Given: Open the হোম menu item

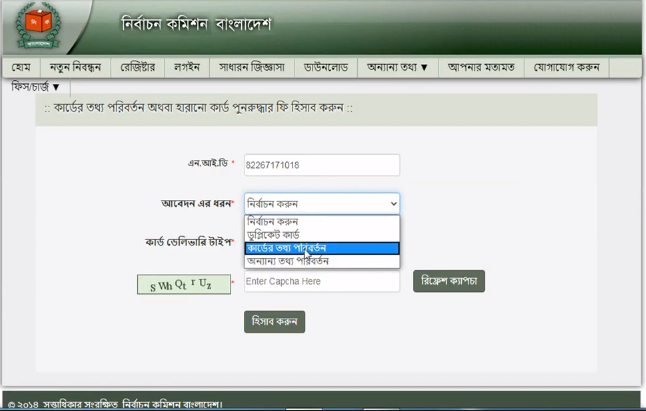Looking at the screenshot, I should tap(21, 67).
